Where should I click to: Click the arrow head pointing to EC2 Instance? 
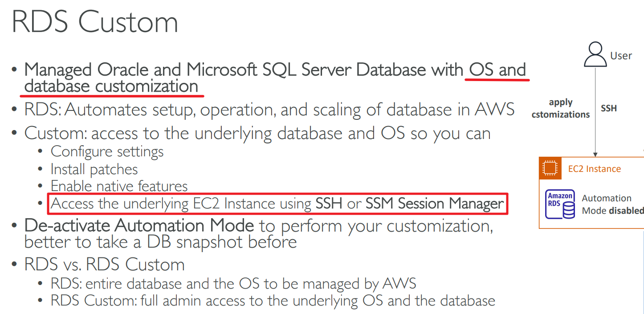pyautogui.click(x=595, y=154)
